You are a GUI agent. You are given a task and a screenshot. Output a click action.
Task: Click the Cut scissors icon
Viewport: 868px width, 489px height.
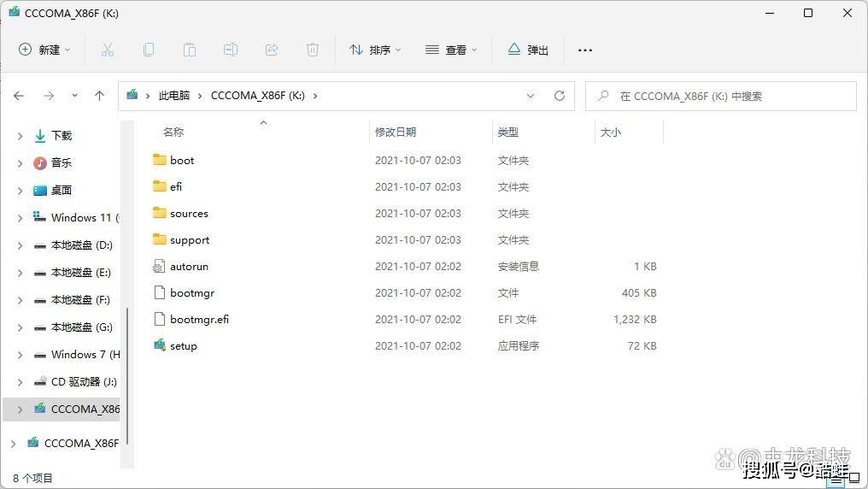click(108, 50)
